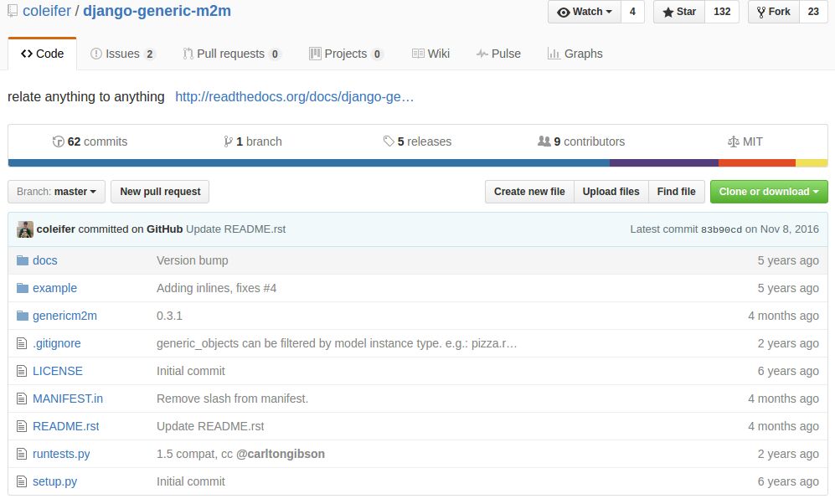This screenshot has width=835, height=504.
Task: Open the setup.py file
Action: coord(54,481)
